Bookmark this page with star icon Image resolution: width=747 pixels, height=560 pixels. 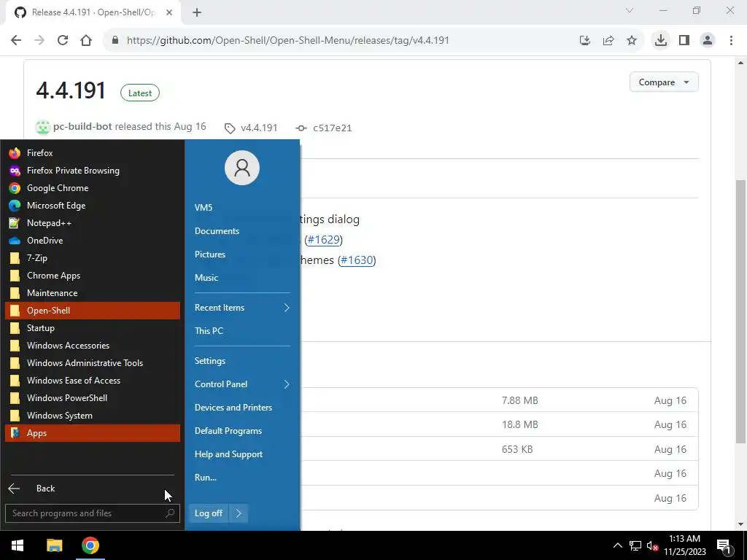pyautogui.click(x=632, y=41)
